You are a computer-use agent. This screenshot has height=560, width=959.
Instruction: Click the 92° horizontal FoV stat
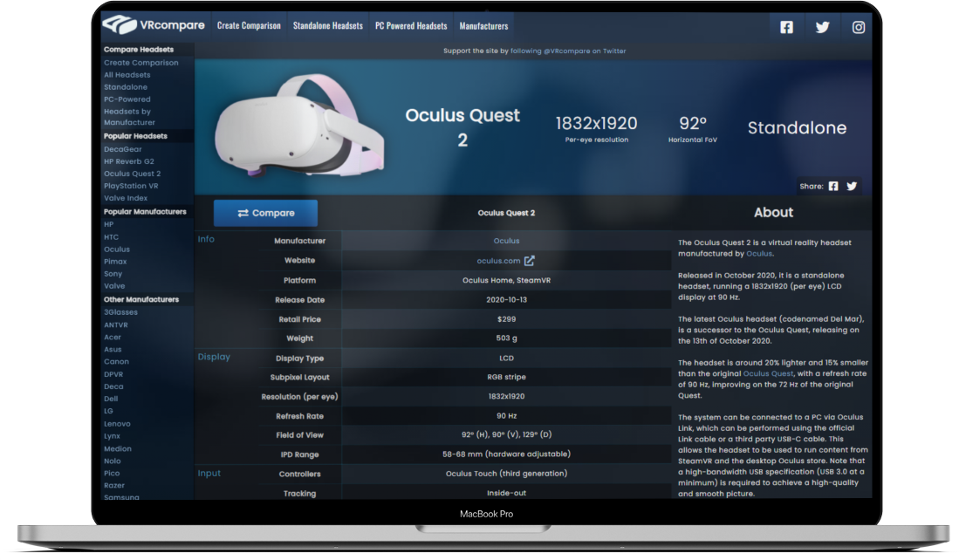coord(693,129)
